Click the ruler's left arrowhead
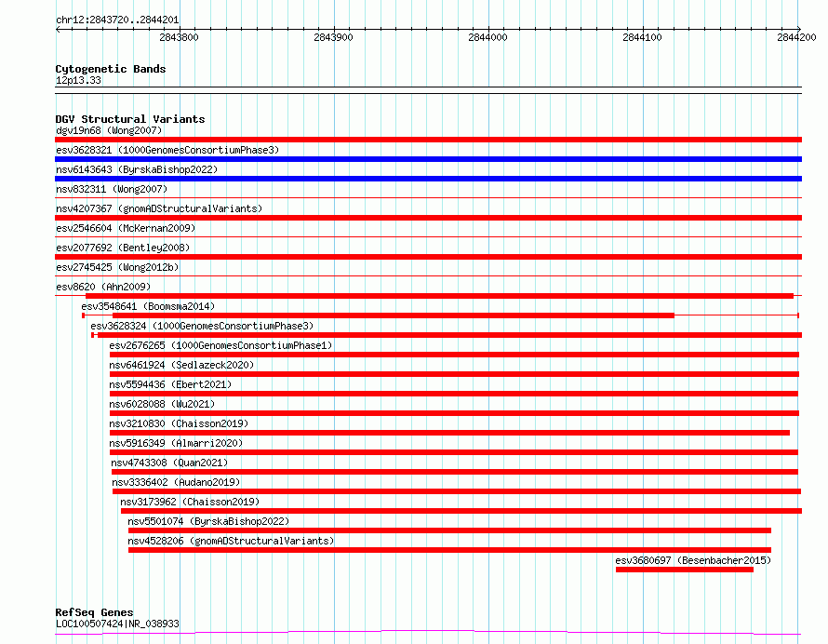828x644 pixels. pyautogui.click(x=58, y=29)
